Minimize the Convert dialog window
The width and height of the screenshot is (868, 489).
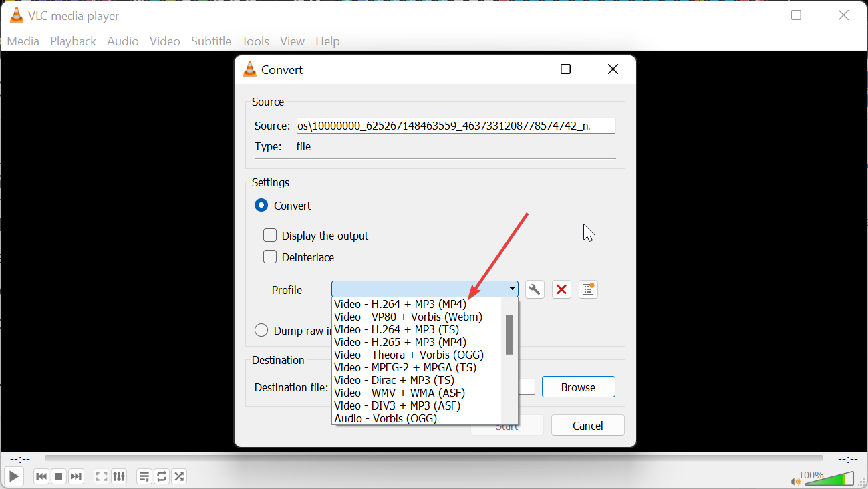519,69
